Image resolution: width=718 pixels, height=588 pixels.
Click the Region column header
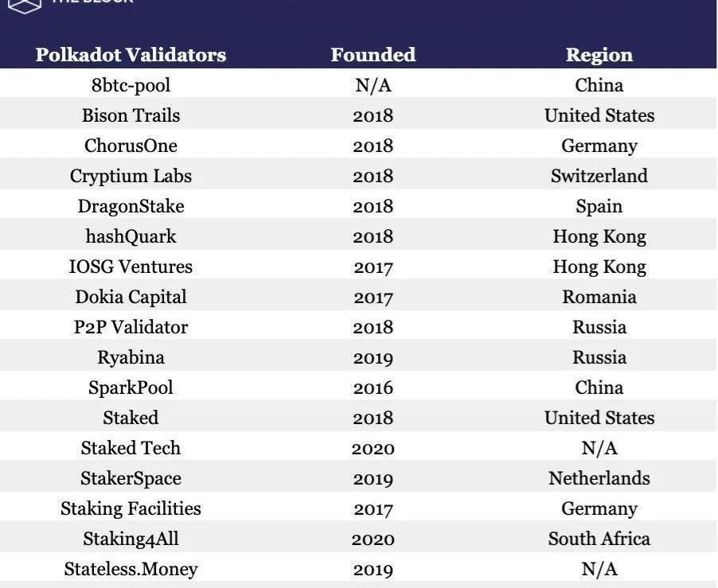point(599,55)
